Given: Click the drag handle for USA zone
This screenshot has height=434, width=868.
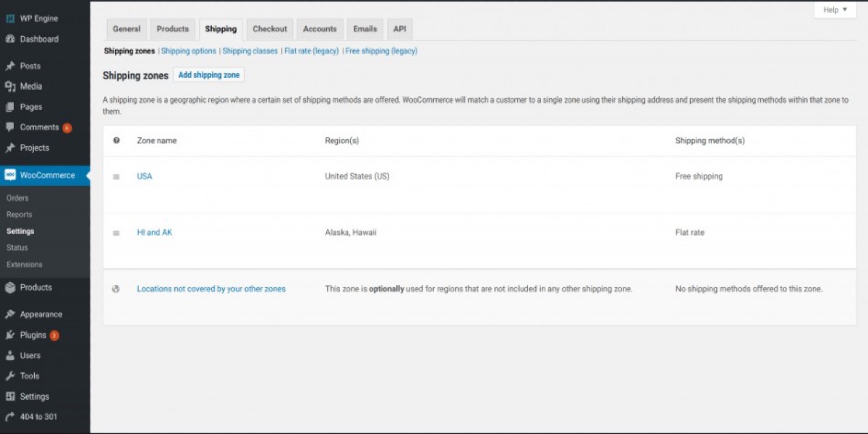Looking at the screenshot, I should click(116, 176).
